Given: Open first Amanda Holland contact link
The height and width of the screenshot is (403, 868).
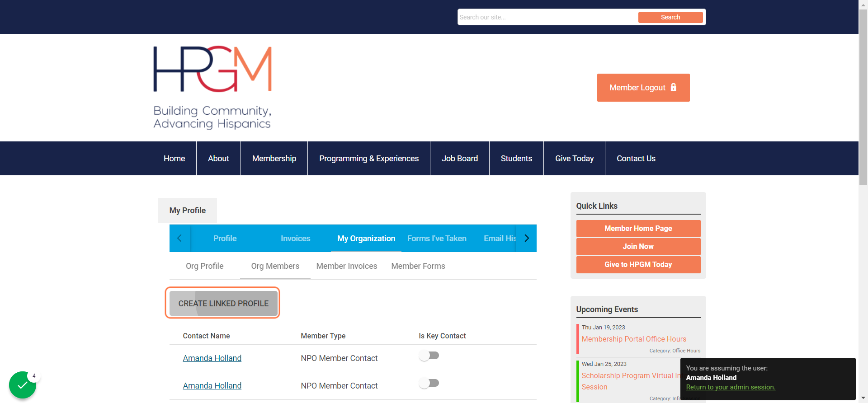Looking at the screenshot, I should pos(212,358).
